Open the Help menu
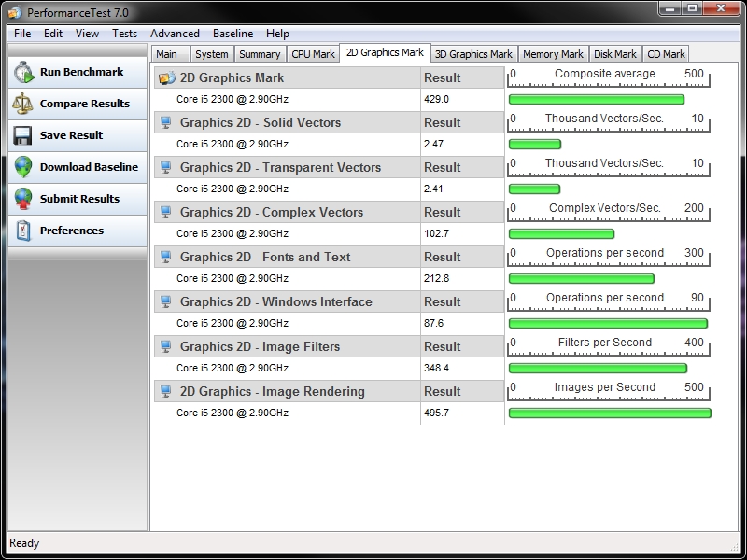This screenshot has width=747, height=560. [x=277, y=34]
